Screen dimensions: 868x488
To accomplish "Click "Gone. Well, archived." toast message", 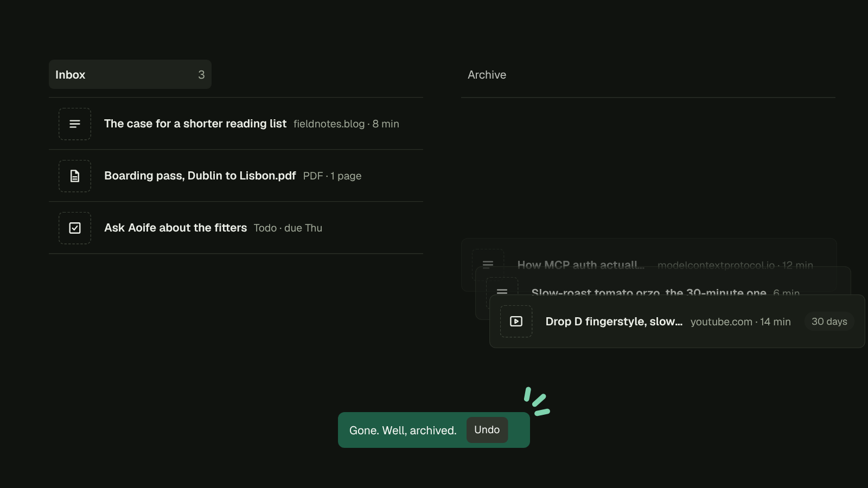I will (403, 431).
